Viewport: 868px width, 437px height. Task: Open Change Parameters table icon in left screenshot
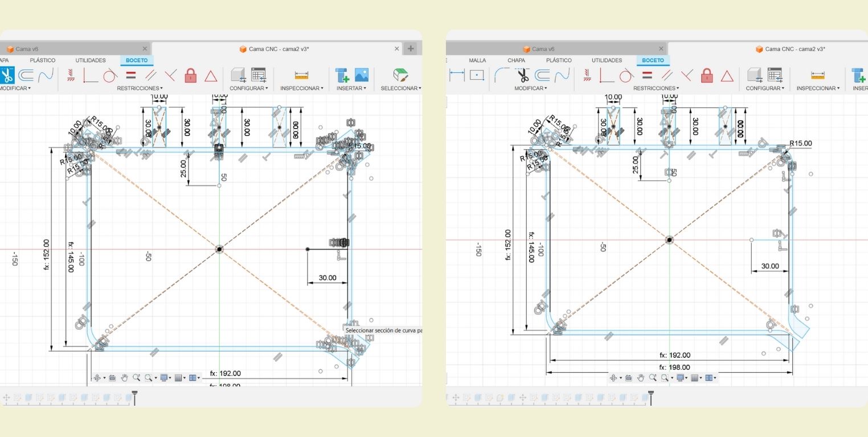(259, 75)
